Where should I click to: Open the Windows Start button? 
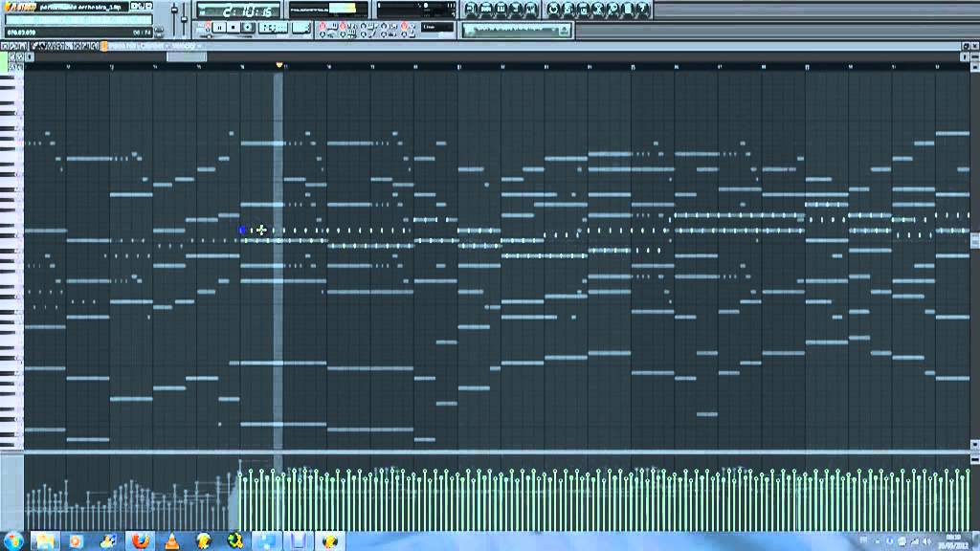[11, 541]
